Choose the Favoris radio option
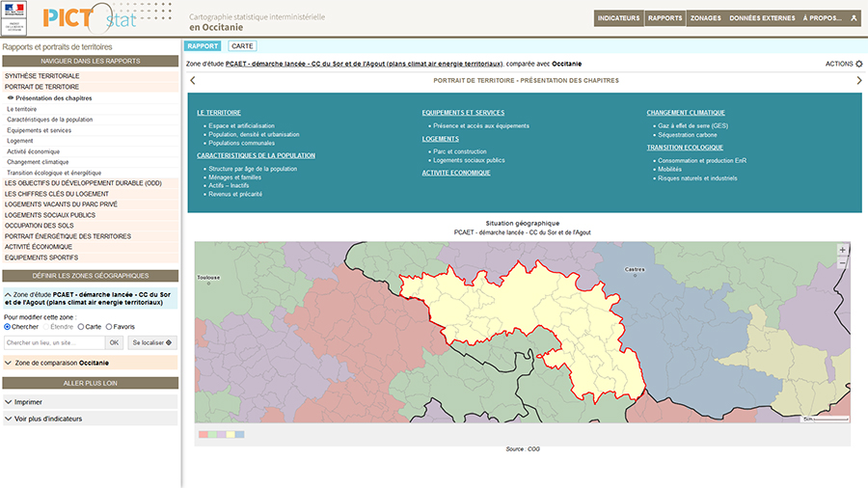Viewport: 868px width, 488px height. pyautogui.click(x=109, y=327)
